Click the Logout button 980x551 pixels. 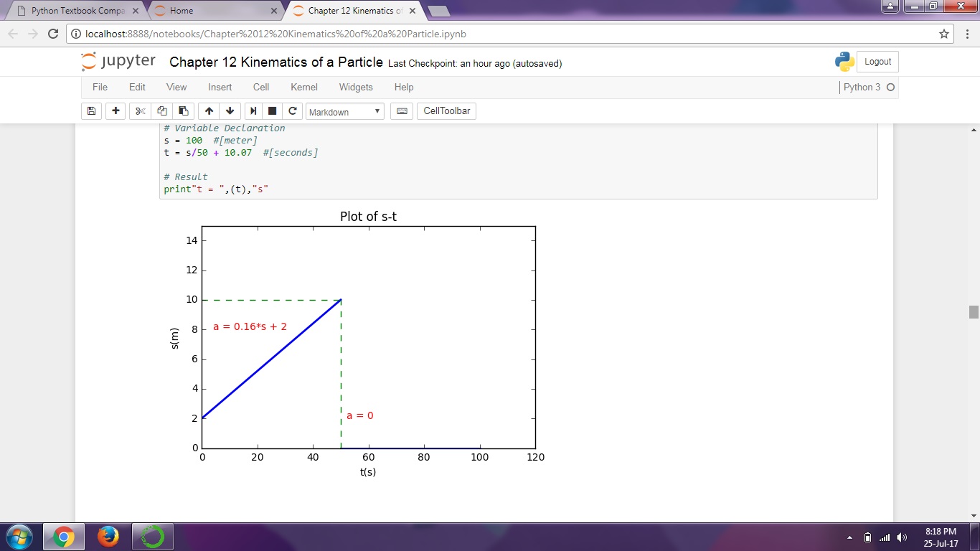(x=877, y=62)
